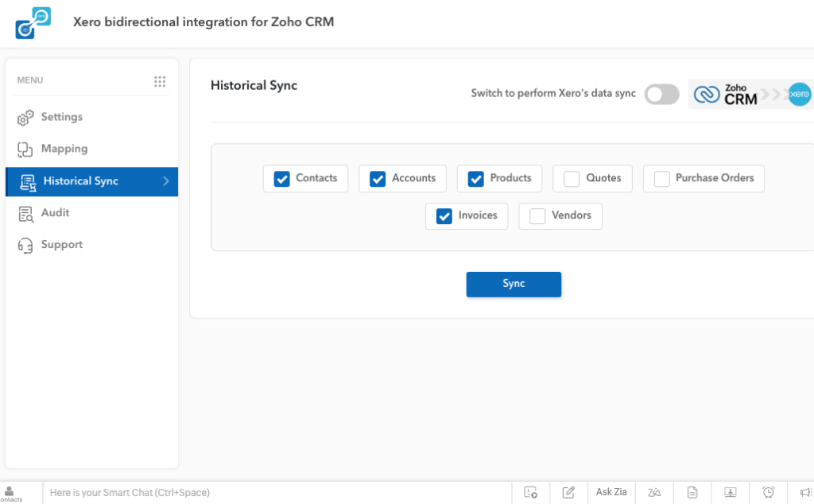Click the Support headset icon
Screen dimensions: 814x504
coord(25,246)
